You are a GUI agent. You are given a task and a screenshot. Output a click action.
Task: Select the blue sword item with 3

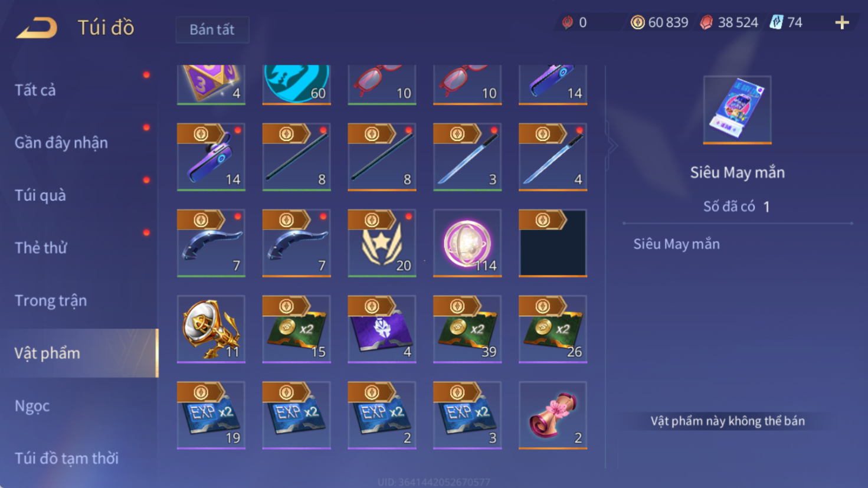tap(467, 157)
